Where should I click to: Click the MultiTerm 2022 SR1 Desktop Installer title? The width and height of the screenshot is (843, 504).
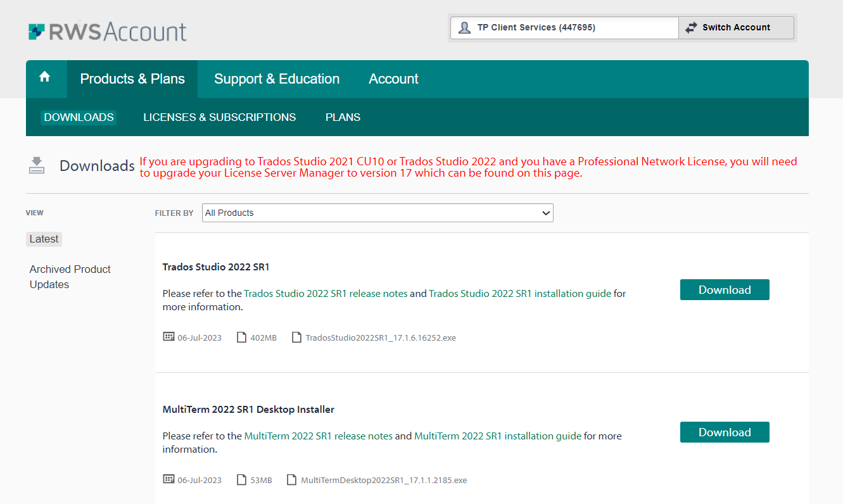[x=248, y=410]
